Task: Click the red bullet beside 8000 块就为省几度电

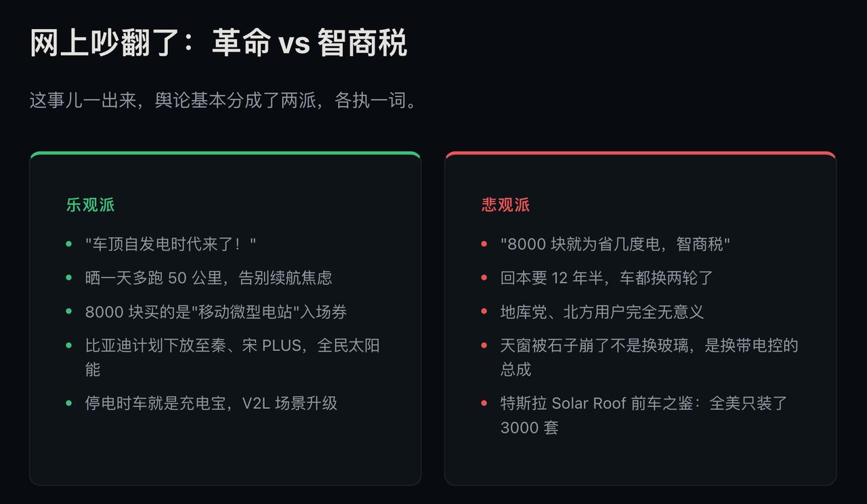Action: 484,243
